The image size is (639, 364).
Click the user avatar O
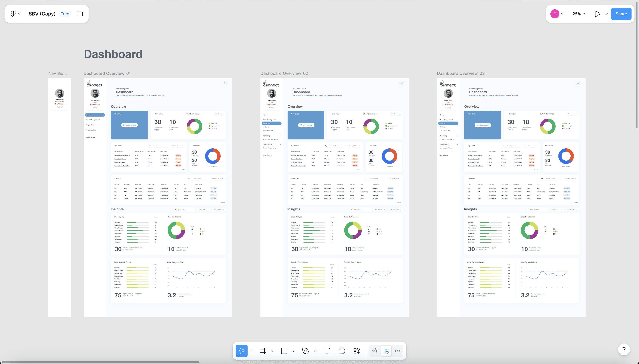(x=555, y=14)
